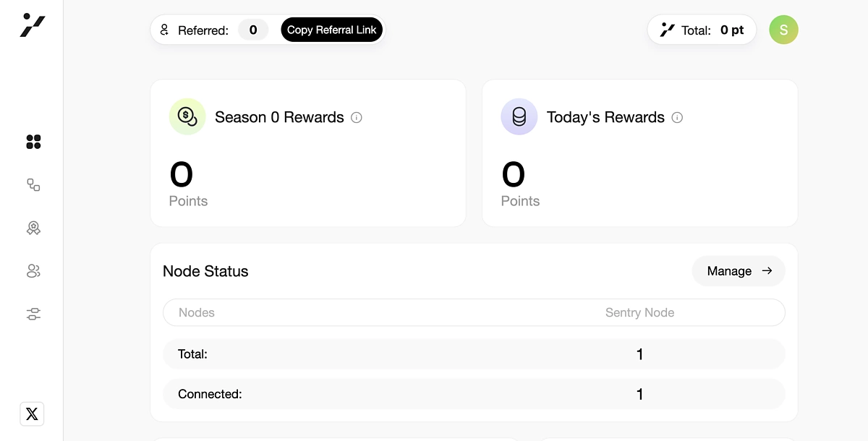
Task: Click the Referred person icon
Action: pyautogui.click(x=164, y=30)
